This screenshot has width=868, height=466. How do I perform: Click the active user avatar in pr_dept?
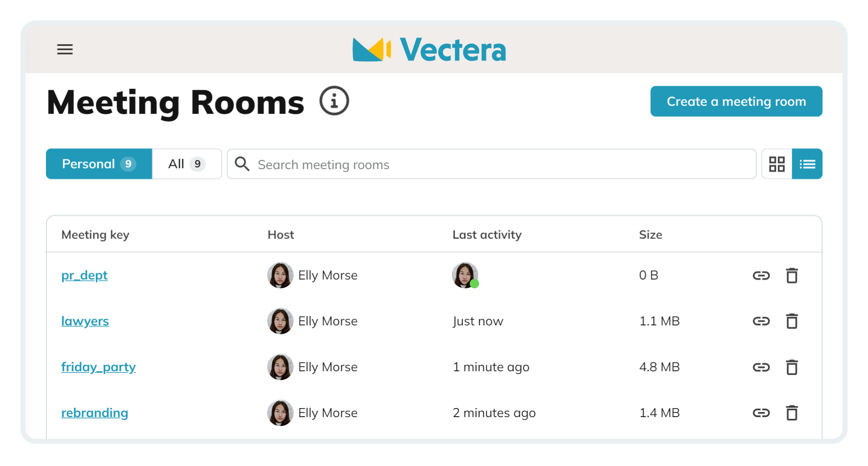coord(465,275)
